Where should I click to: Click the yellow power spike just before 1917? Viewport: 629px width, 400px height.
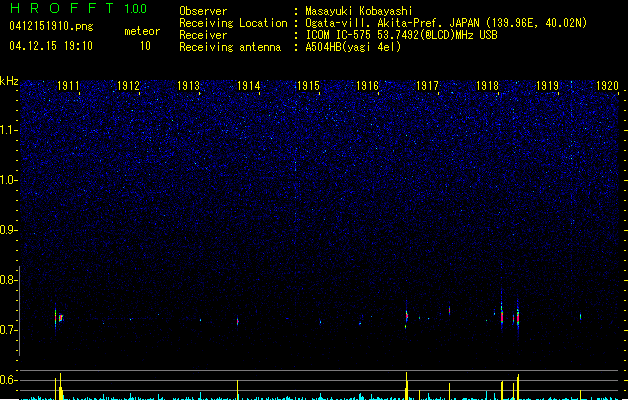tap(406, 386)
